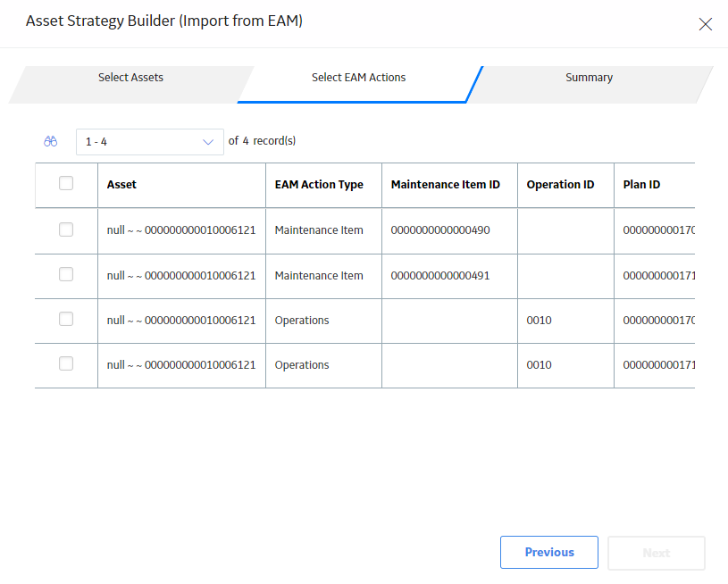Click the EAM Action Type column header
This screenshot has height=584, width=728.
pos(323,185)
